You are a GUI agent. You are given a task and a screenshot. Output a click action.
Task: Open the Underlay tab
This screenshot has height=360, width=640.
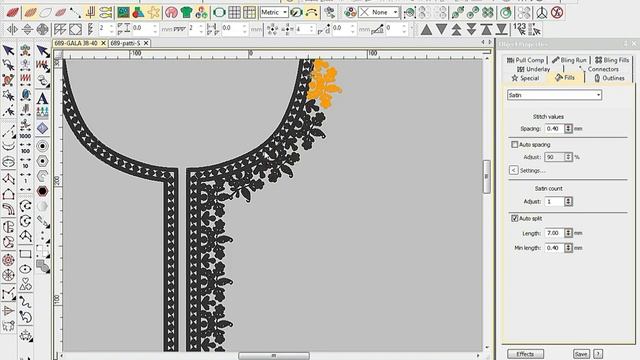533,69
